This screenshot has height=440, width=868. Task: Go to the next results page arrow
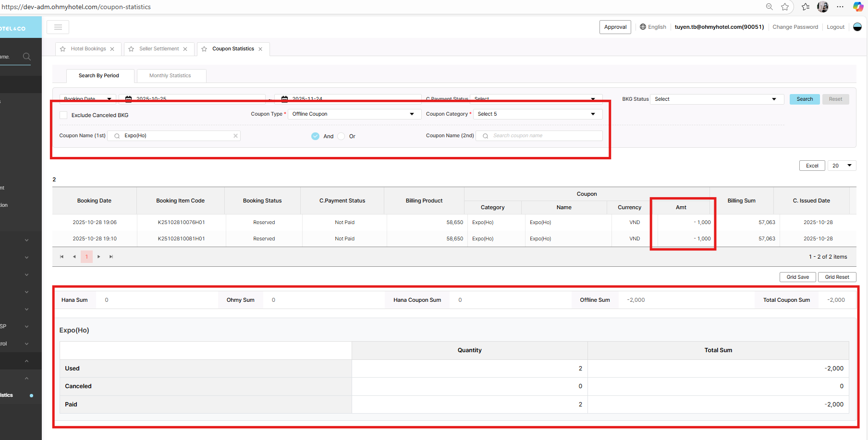(99, 257)
